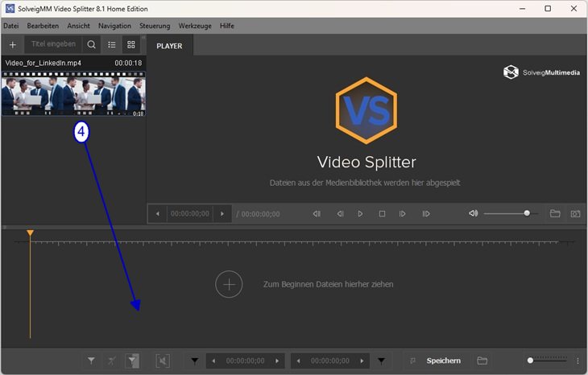Play the video in player

(x=360, y=214)
